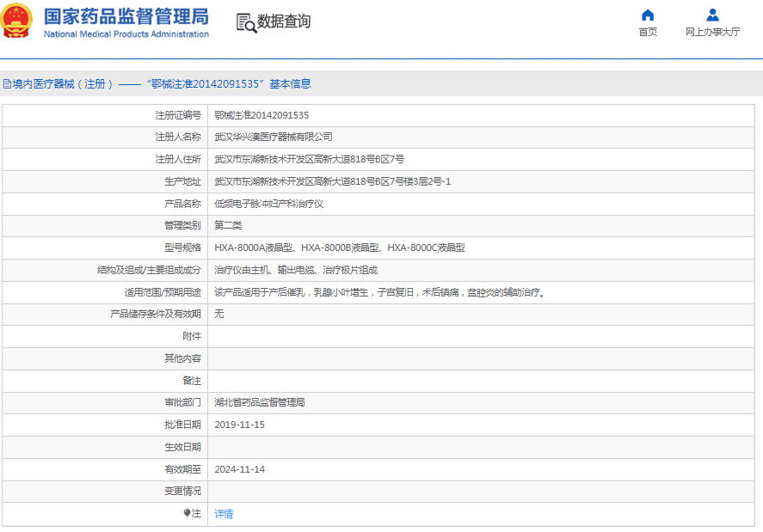Click the 首页 text link
Screen dimensions: 763x532
648,32
